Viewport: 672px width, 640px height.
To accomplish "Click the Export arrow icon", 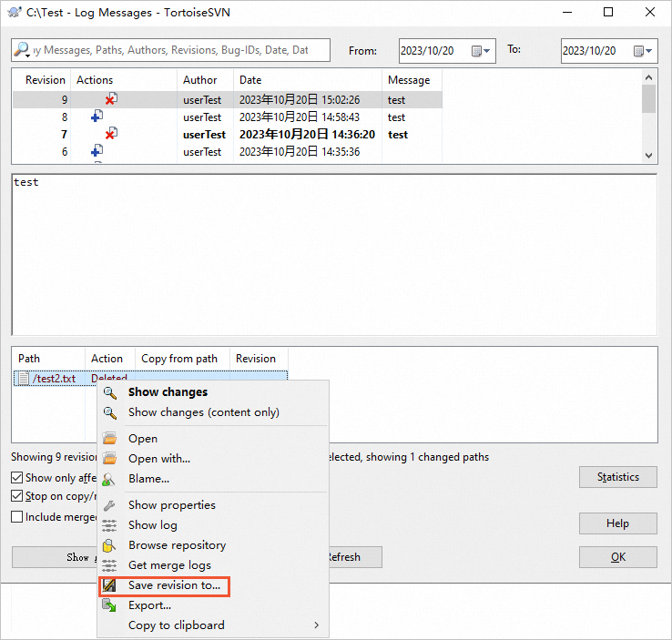I will (x=109, y=605).
